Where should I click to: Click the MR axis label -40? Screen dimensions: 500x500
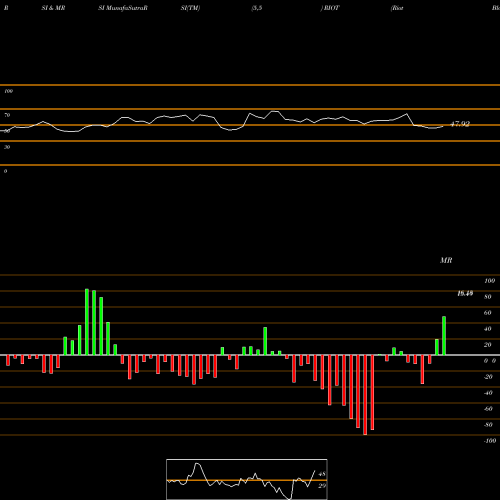tap(488, 393)
